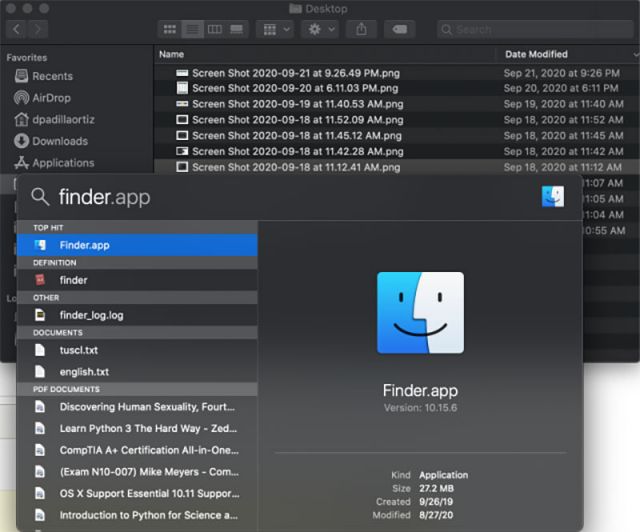Click the Edit Tags toolbar button

401,30
